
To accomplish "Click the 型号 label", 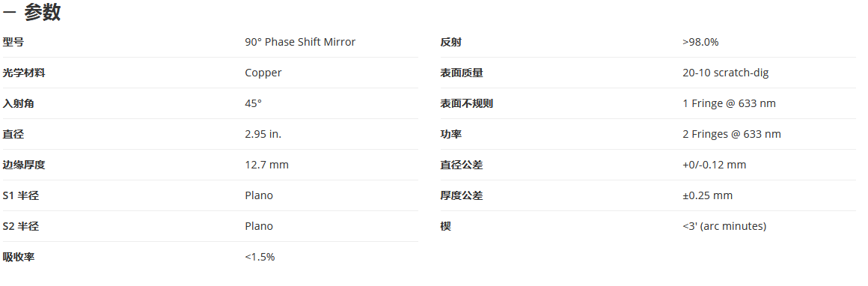I will point(13,42).
